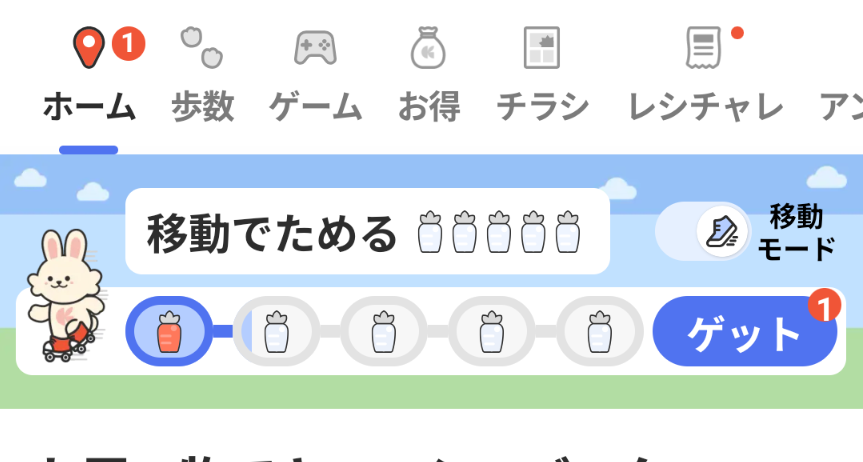Switch to the 歩数 tab label

point(203,107)
